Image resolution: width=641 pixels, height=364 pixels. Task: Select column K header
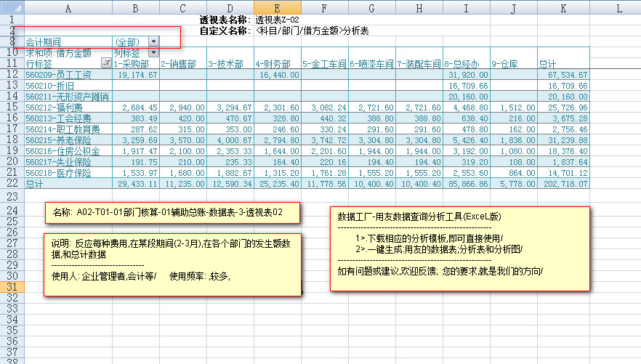coord(563,8)
